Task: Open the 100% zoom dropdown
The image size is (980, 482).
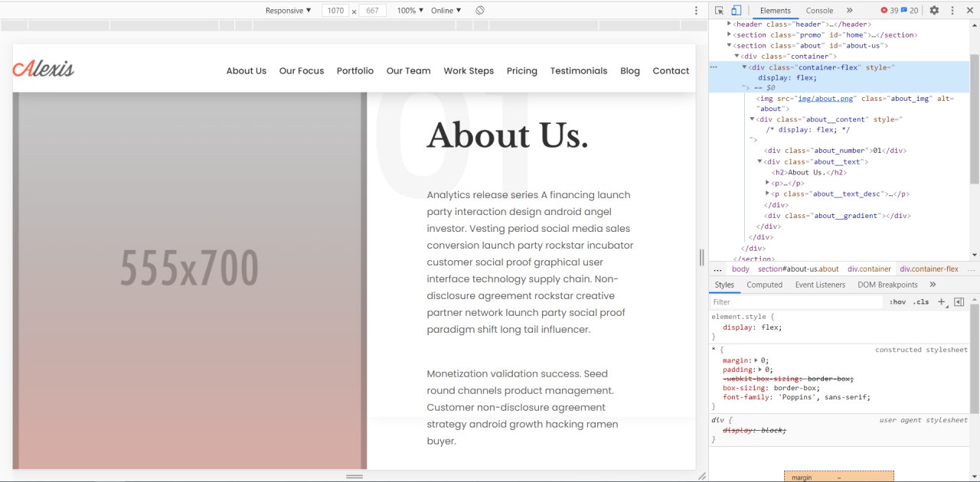Action: click(410, 11)
